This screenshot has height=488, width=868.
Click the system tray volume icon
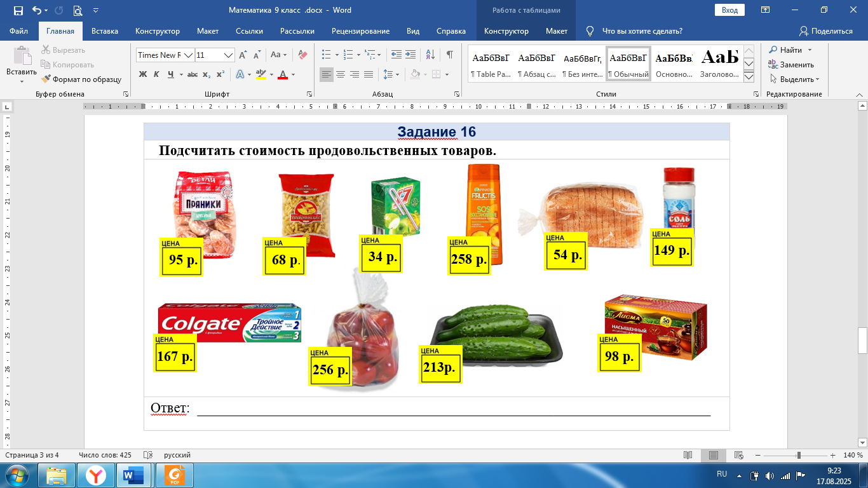coord(770,475)
